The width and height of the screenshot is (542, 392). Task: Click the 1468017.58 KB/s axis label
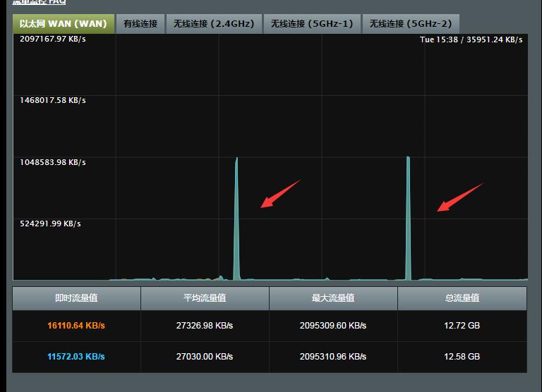coord(52,101)
